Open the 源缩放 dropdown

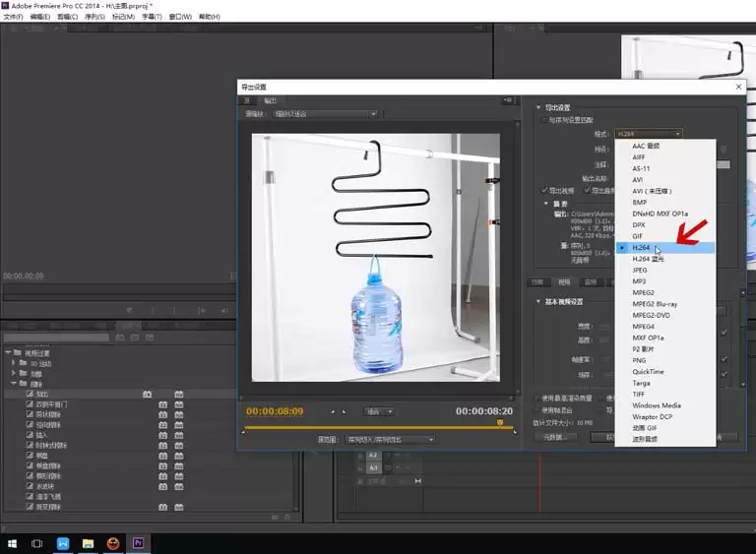325,114
